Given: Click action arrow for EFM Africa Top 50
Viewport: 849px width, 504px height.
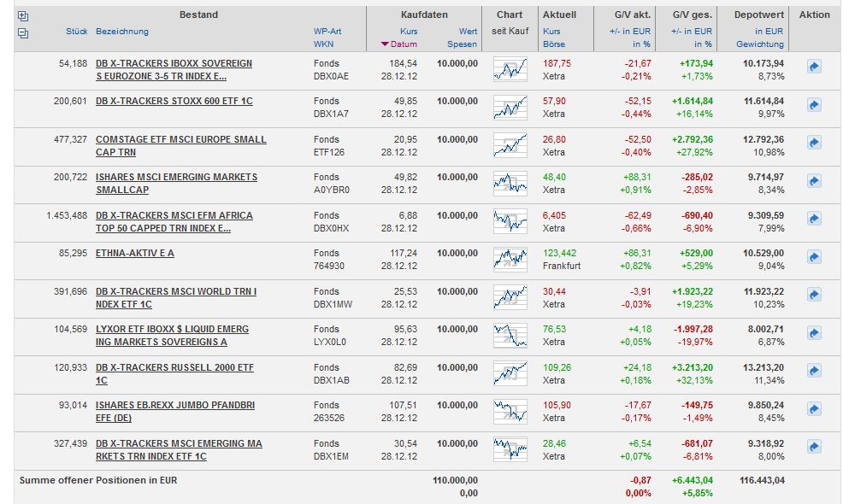Looking at the screenshot, I should (x=814, y=219).
